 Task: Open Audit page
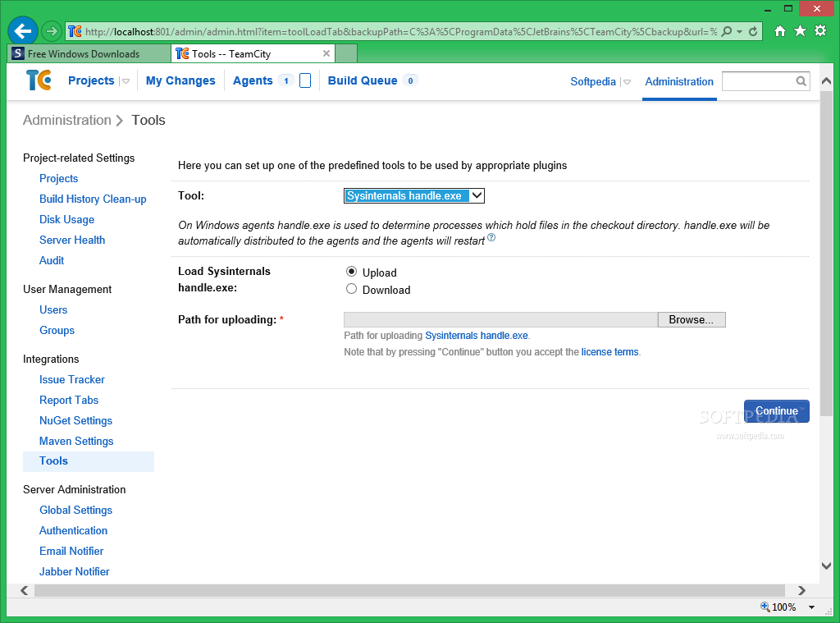click(x=52, y=260)
